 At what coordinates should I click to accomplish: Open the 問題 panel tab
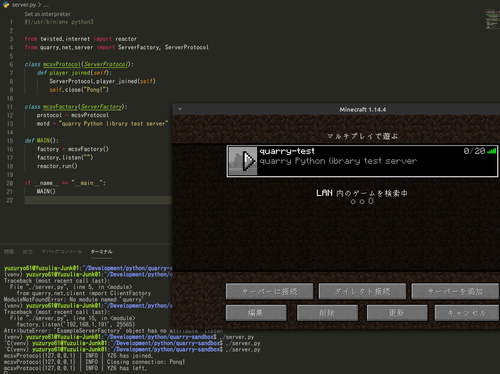pos(9,252)
